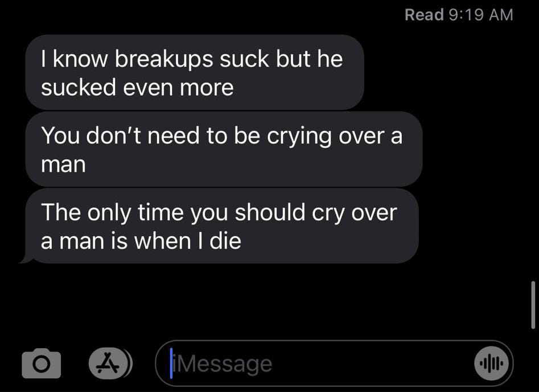539x392 pixels.
Task: Click "when I die" in the last message
Action: point(187,241)
